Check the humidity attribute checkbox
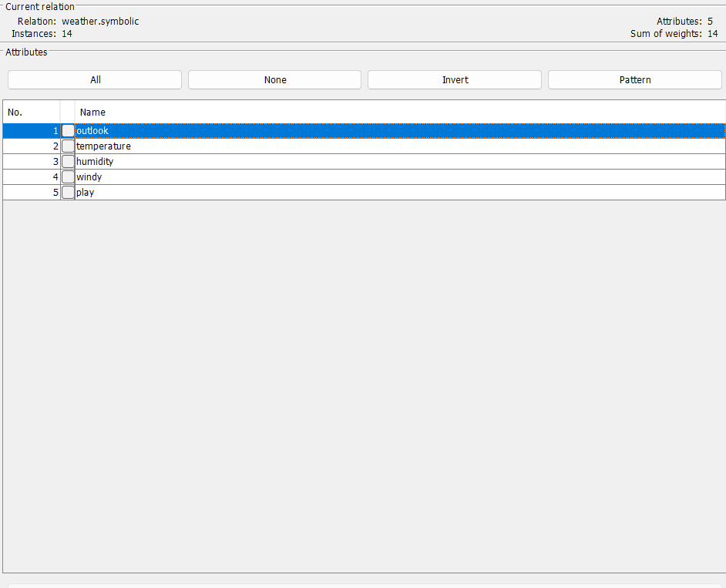This screenshot has height=588, width=726. click(x=68, y=162)
